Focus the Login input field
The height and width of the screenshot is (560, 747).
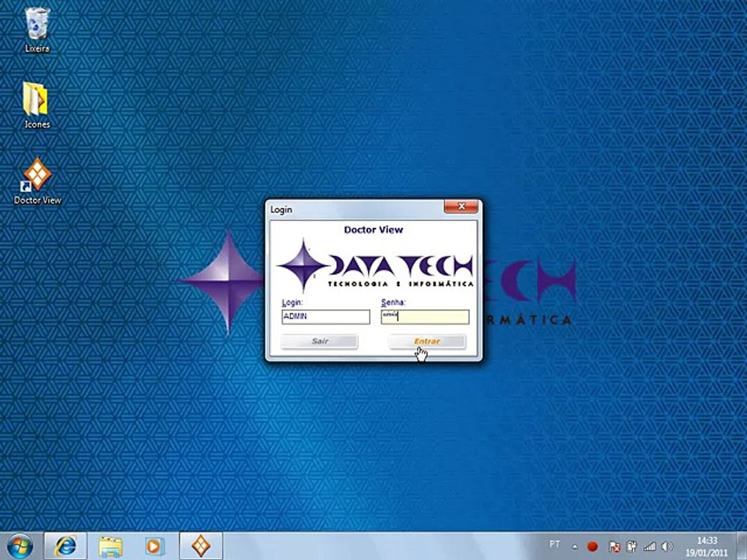tap(326, 317)
